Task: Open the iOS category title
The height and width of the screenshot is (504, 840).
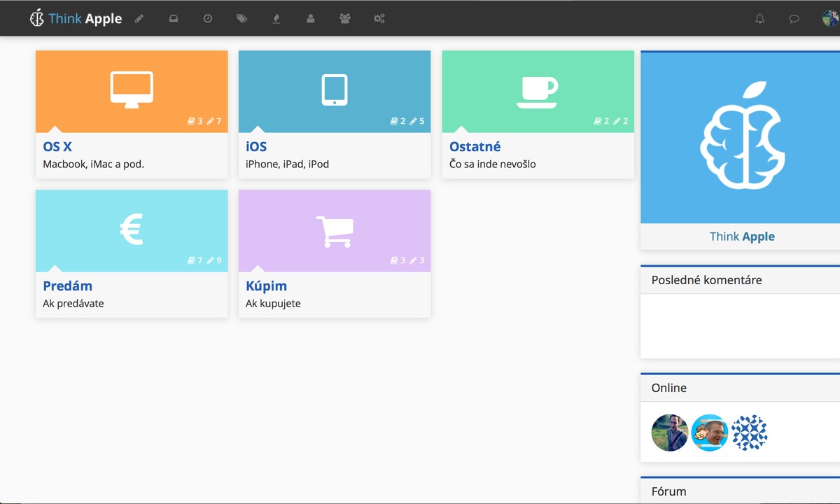Action: coord(256,147)
